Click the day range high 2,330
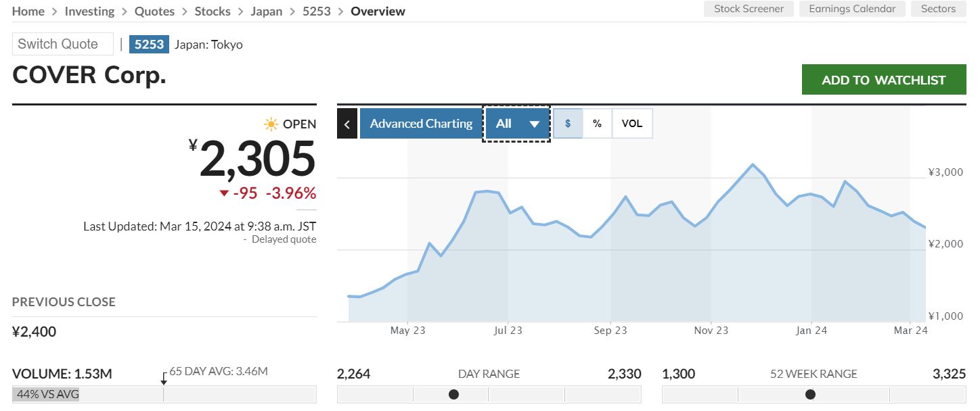The width and height of the screenshot is (980, 411). (625, 374)
